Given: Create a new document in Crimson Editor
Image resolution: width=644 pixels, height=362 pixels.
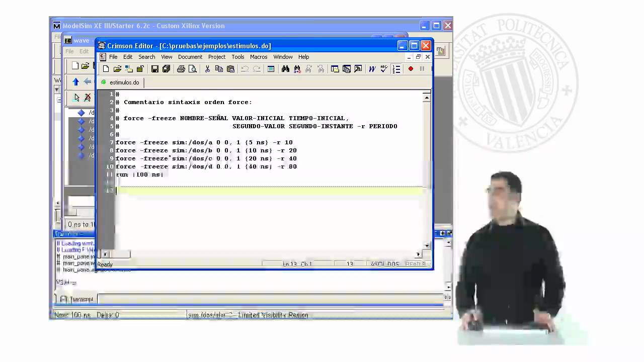Looking at the screenshot, I should (x=106, y=69).
